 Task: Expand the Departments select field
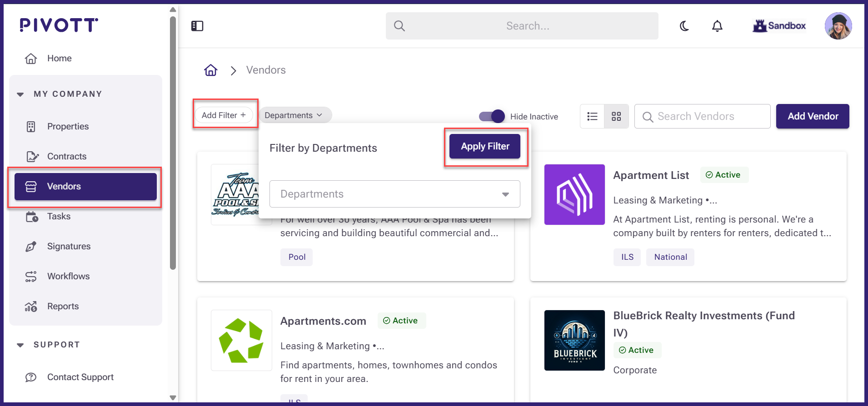394,194
